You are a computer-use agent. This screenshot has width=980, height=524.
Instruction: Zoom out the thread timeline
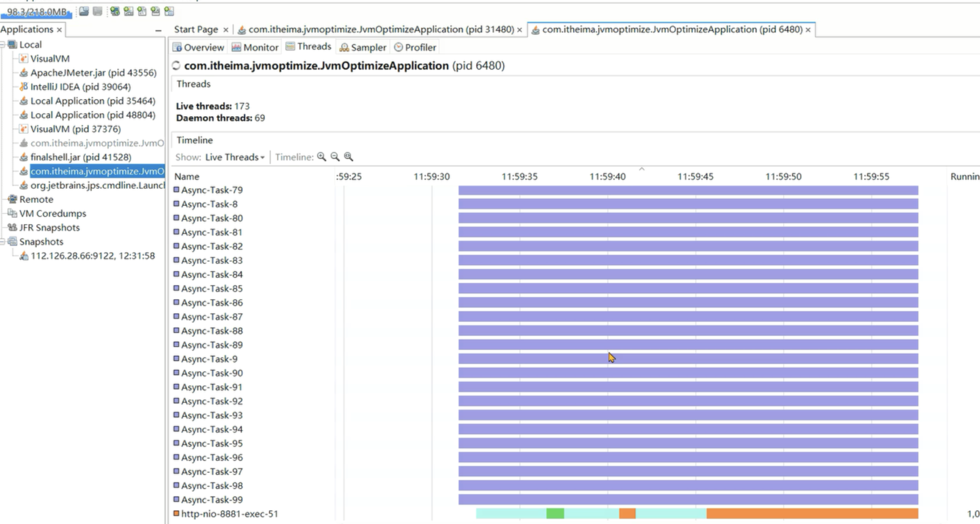(x=335, y=157)
